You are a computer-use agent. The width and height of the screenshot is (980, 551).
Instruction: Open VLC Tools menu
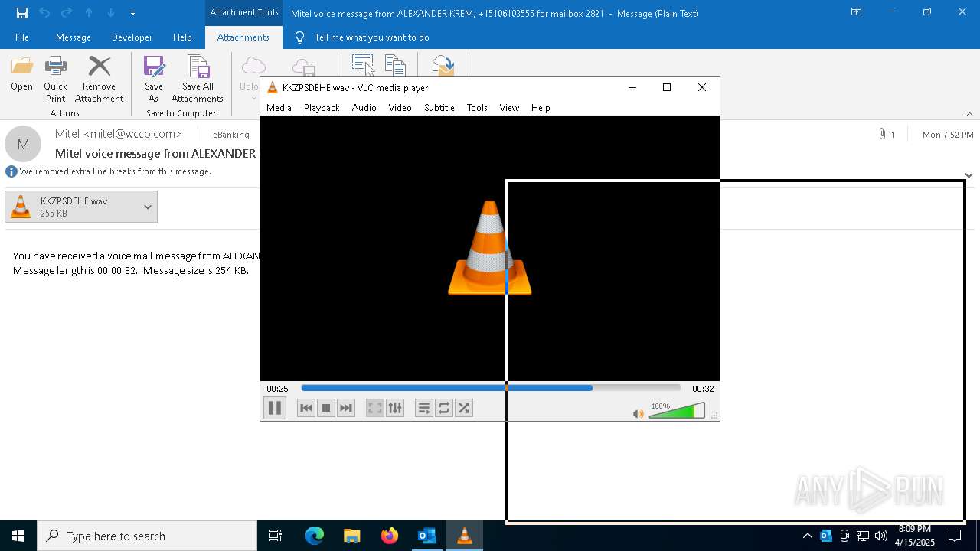pos(477,108)
